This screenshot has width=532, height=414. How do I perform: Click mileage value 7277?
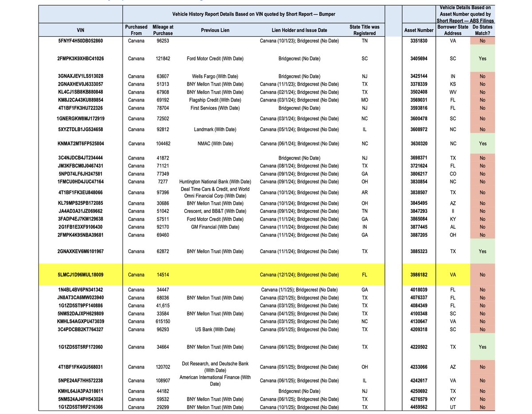[x=163, y=182]
